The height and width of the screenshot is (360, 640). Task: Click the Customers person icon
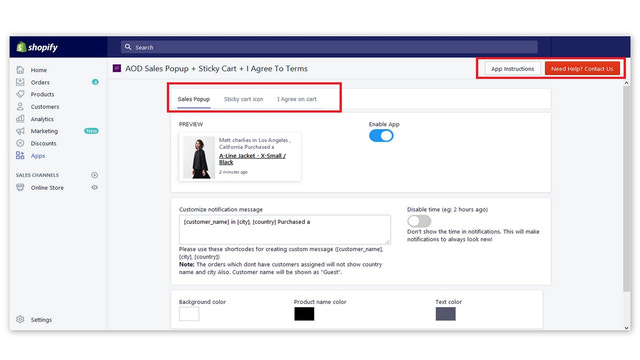pyautogui.click(x=20, y=107)
